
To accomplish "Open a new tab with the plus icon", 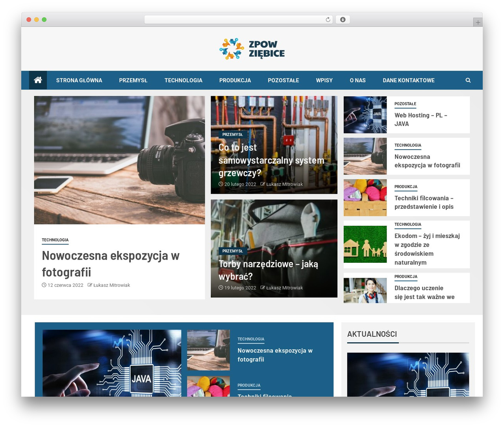I will (478, 22).
